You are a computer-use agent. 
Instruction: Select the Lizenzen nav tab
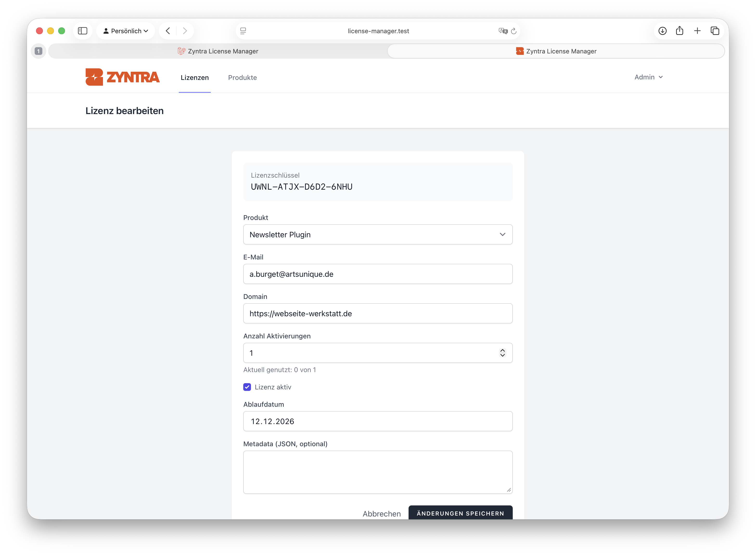(194, 77)
